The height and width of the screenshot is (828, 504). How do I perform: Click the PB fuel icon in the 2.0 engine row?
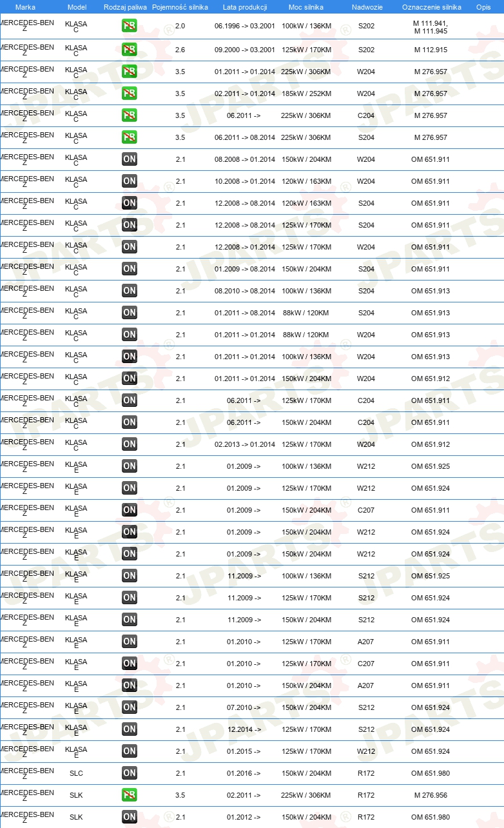(130, 26)
